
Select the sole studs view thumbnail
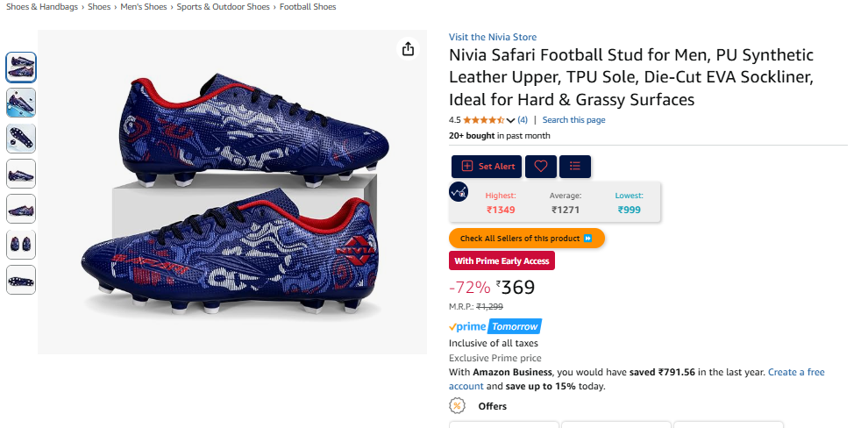[21, 139]
